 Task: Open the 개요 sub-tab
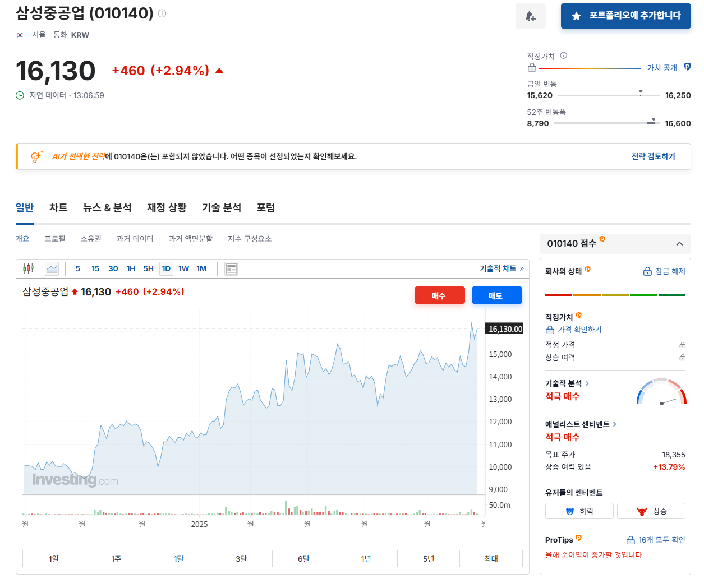22,239
